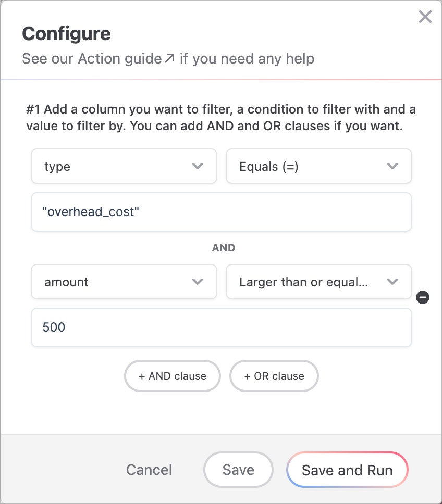
Task: Add a new AND clause
Action: (x=173, y=376)
